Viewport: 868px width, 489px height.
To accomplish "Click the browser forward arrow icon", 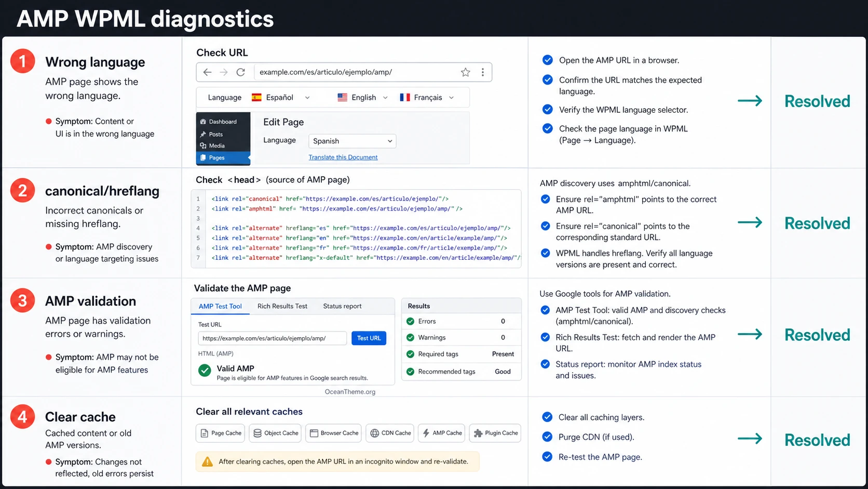I will point(224,72).
